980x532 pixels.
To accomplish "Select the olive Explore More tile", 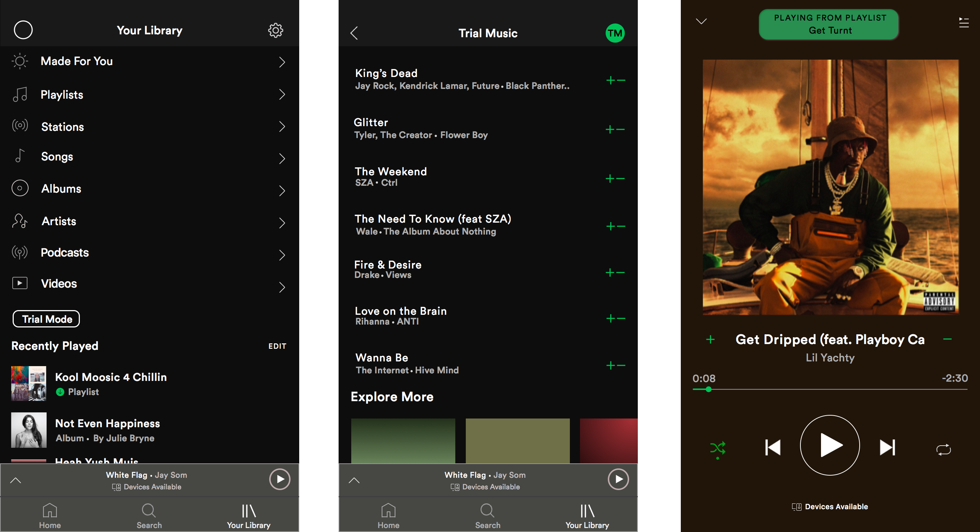I will point(517,441).
